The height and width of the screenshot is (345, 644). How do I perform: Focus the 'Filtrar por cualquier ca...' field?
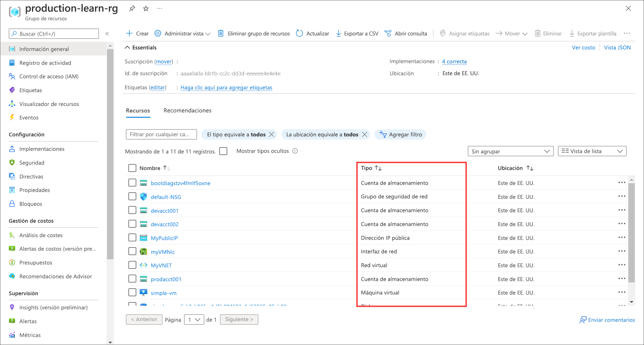pyautogui.click(x=161, y=134)
